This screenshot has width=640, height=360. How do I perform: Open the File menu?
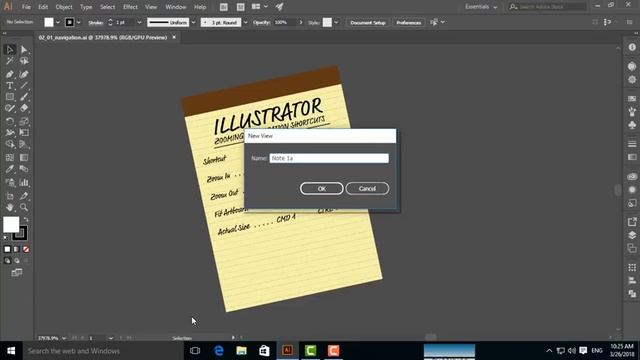(26, 7)
